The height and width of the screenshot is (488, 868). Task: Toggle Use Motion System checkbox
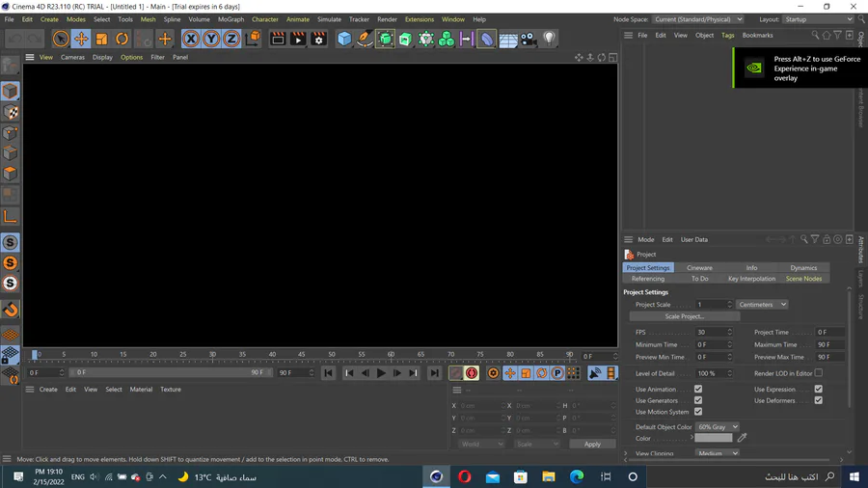click(x=698, y=412)
